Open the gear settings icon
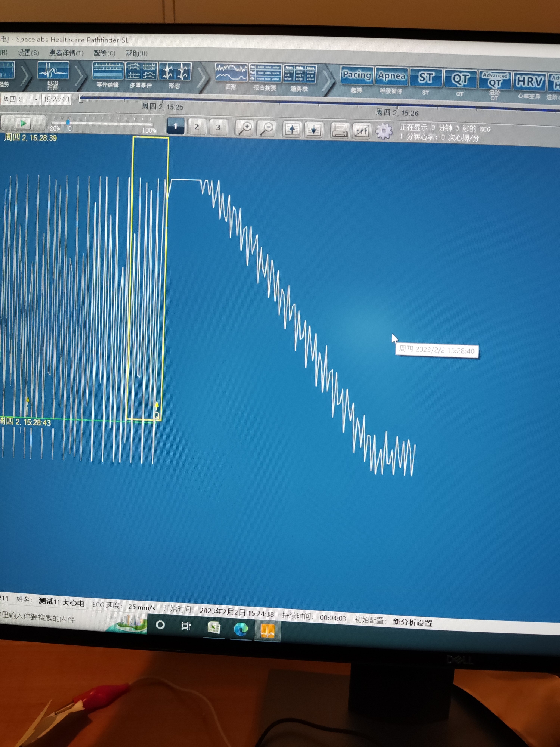The width and height of the screenshot is (560, 747). (x=384, y=131)
